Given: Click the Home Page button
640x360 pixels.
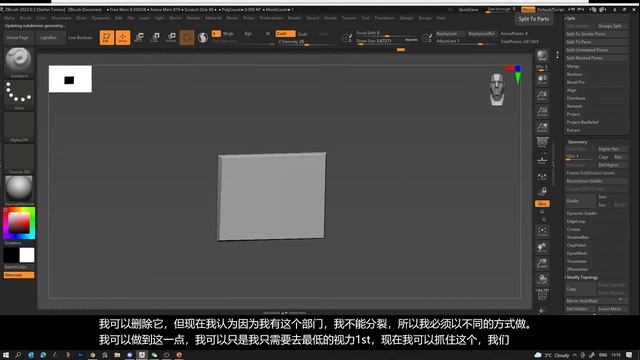Looking at the screenshot, I should point(18,38).
